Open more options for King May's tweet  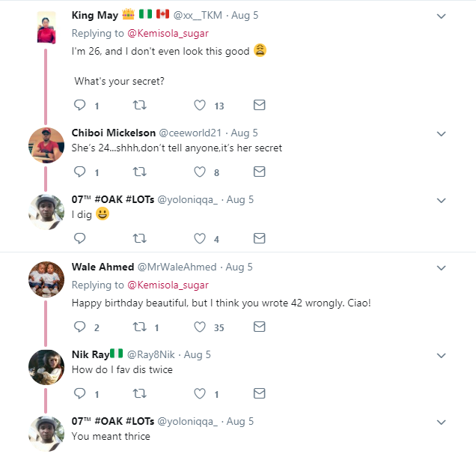442,16
